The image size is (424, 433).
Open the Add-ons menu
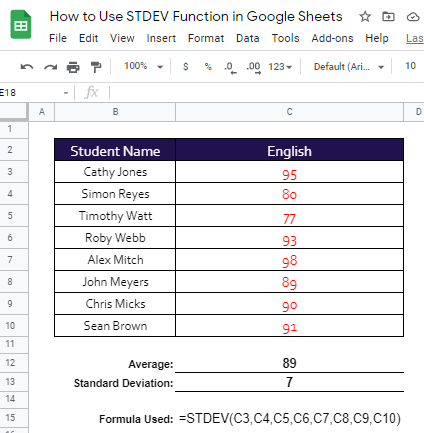pyautogui.click(x=332, y=38)
